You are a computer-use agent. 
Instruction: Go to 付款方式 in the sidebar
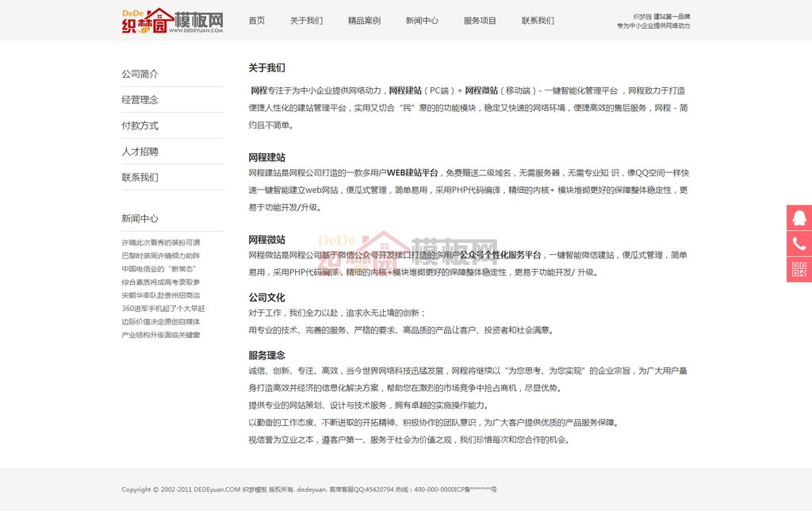[x=140, y=125]
